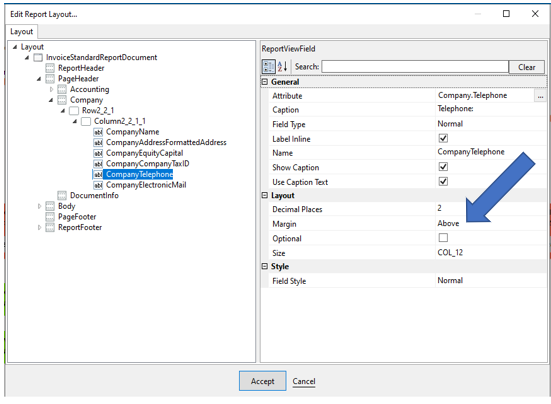Uncheck the Show Caption checkbox
The height and width of the screenshot is (404, 551).
(443, 167)
